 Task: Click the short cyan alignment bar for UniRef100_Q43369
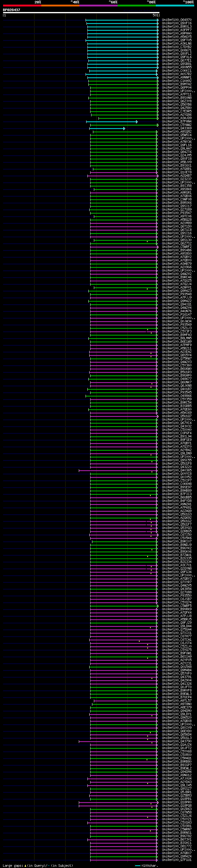pos(107,128)
